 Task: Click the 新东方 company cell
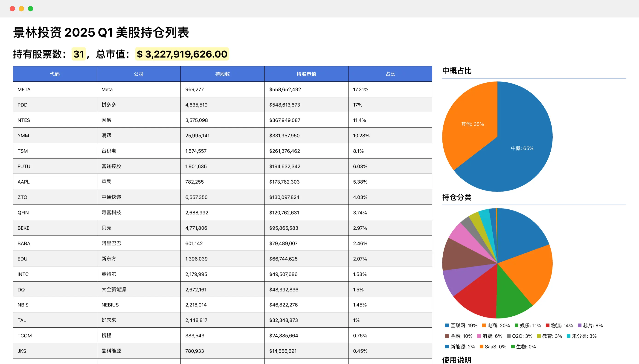click(x=139, y=259)
